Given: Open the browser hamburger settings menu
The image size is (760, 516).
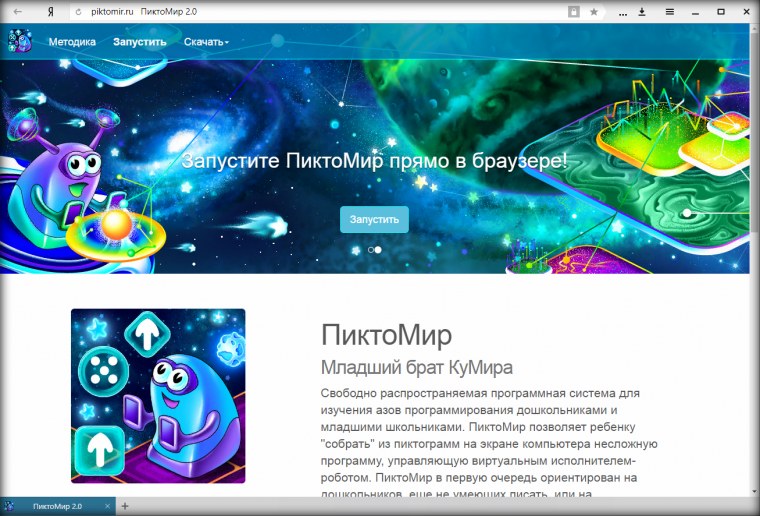Looking at the screenshot, I should click(669, 12).
